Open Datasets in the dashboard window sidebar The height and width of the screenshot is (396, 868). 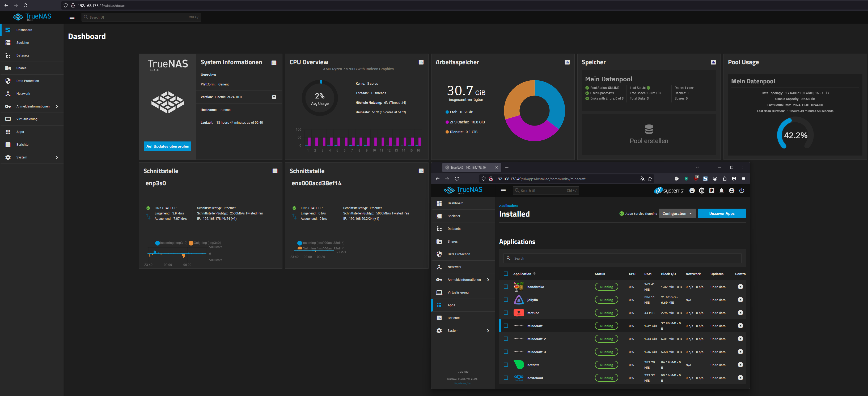coord(32,55)
